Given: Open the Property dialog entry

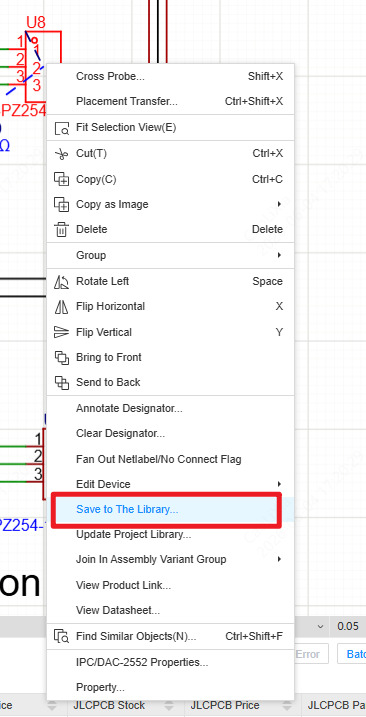Looking at the screenshot, I should tap(170, 687).
